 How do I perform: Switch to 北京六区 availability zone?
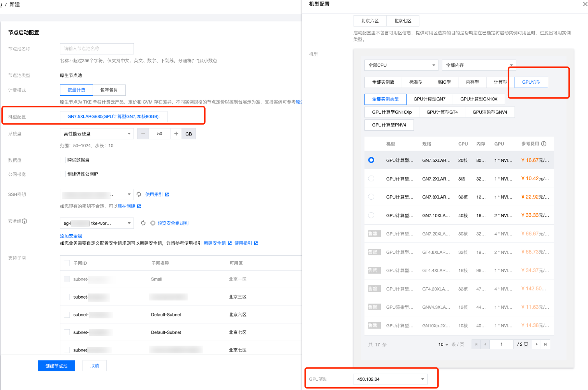(x=370, y=21)
